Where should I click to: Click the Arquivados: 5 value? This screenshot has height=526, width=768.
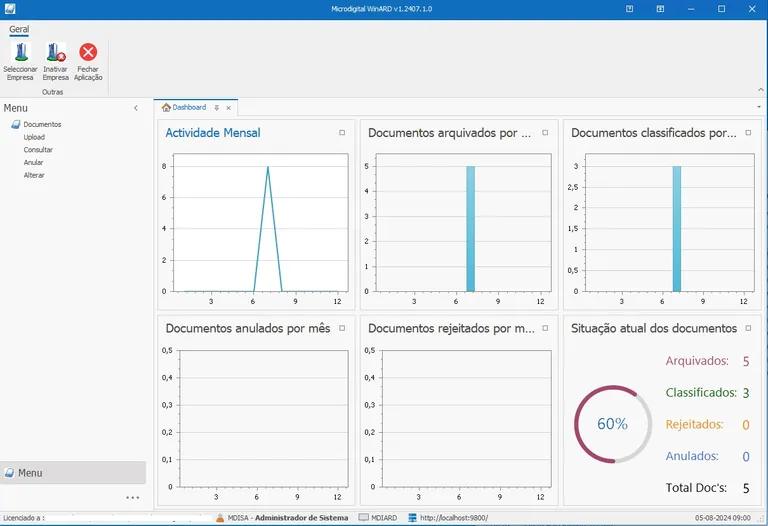click(x=746, y=361)
